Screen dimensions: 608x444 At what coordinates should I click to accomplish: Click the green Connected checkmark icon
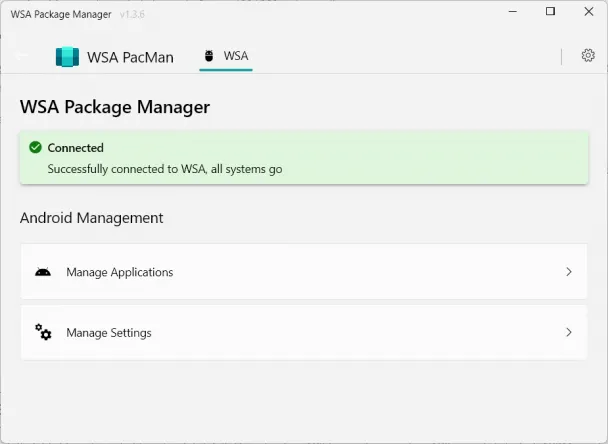point(35,147)
